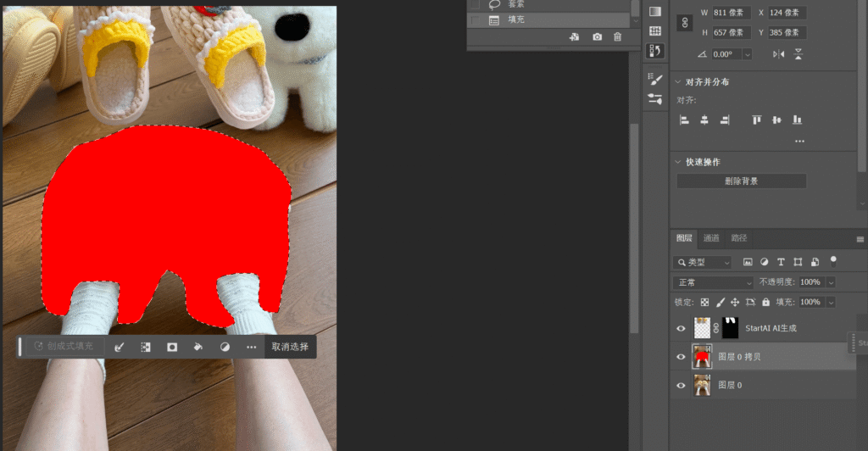Click the W width input field
Image resolution: width=868 pixels, height=451 pixels.
(x=732, y=13)
